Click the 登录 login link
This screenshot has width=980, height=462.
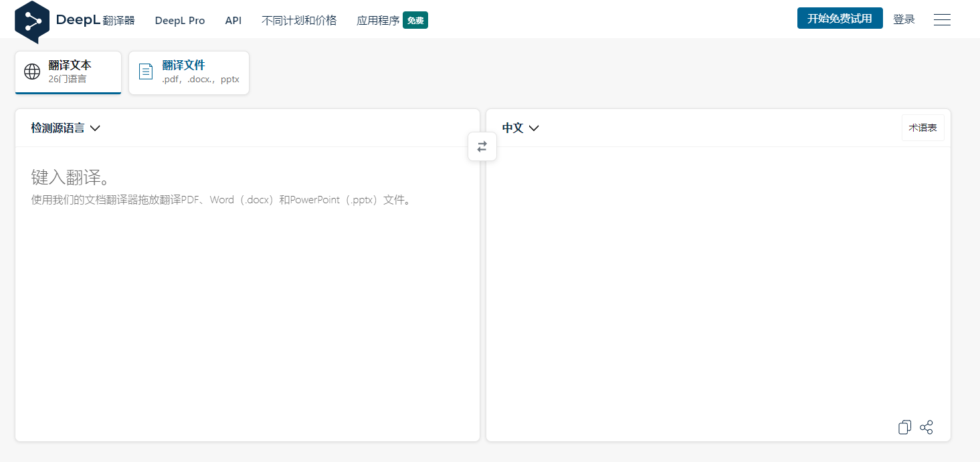tap(904, 19)
